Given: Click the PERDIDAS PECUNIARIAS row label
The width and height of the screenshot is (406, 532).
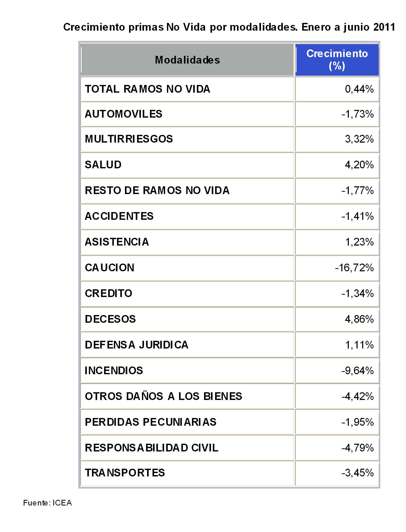Looking at the screenshot, I should tap(151, 422).
